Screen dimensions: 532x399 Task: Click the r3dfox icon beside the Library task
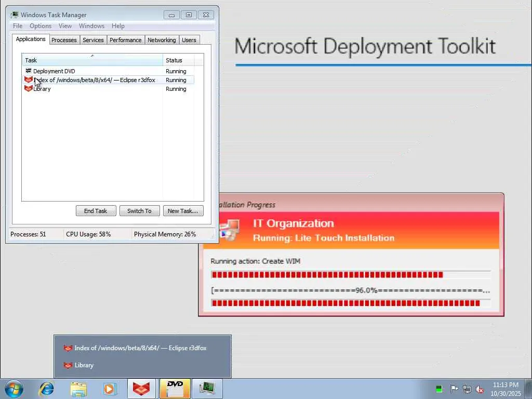click(x=29, y=88)
